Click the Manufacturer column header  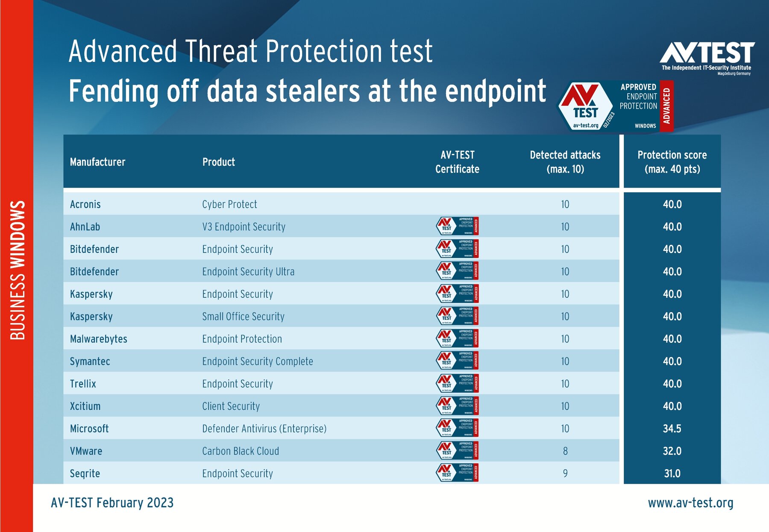point(97,162)
